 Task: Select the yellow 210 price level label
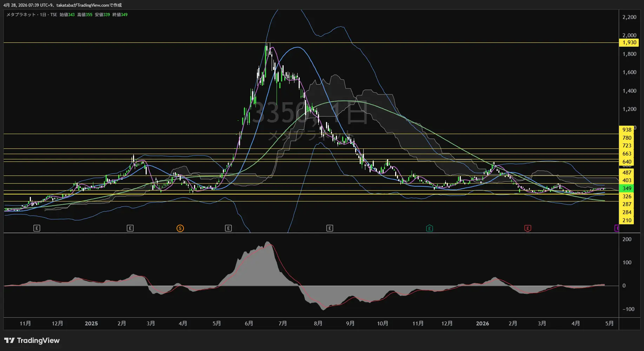click(626, 220)
